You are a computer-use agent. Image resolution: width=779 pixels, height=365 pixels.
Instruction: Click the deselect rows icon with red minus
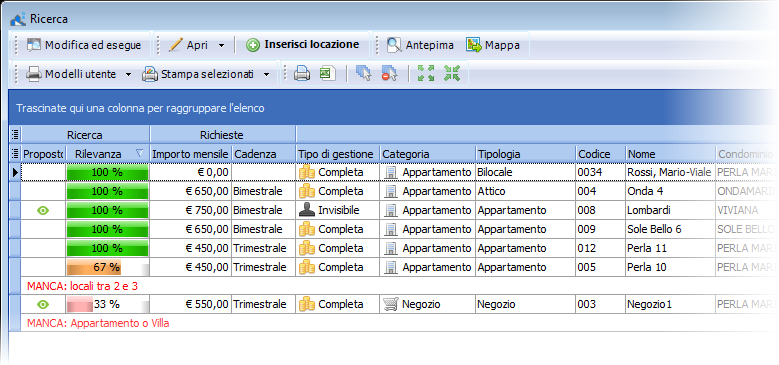click(x=390, y=74)
